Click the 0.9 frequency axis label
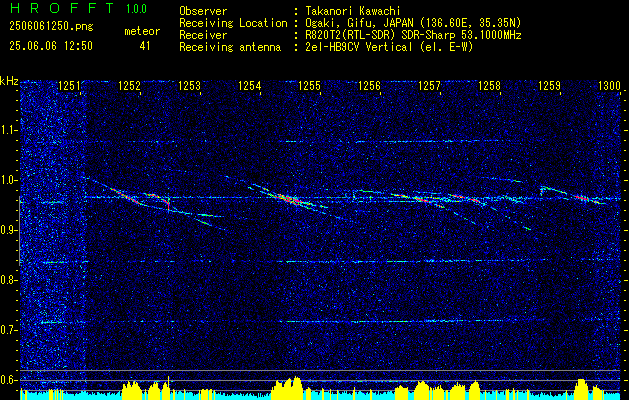Image resolution: width=629 pixels, height=400 pixels. (9, 230)
